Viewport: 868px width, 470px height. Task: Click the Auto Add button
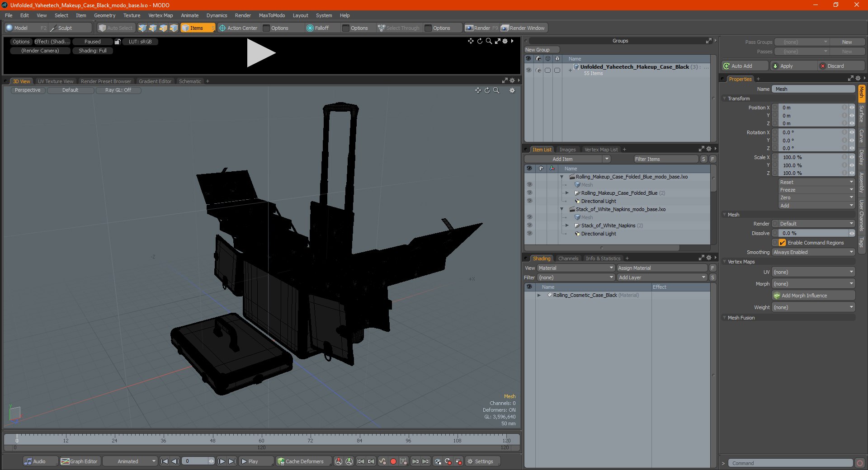click(x=745, y=66)
